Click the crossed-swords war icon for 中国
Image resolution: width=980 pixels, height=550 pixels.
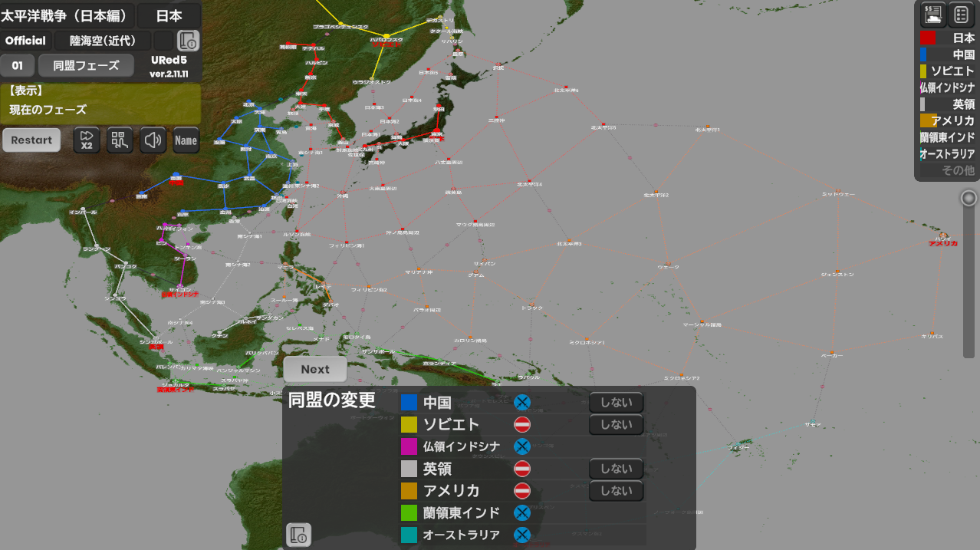pyautogui.click(x=522, y=402)
